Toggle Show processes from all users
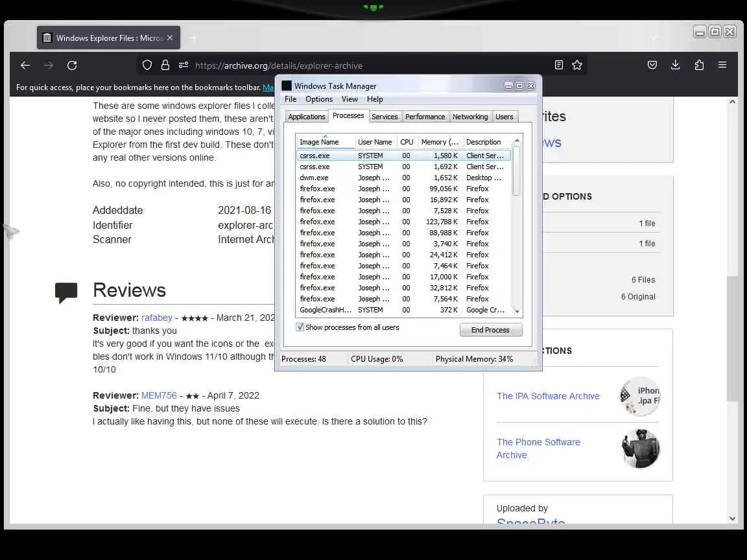747x560 pixels. coord(300,327)
